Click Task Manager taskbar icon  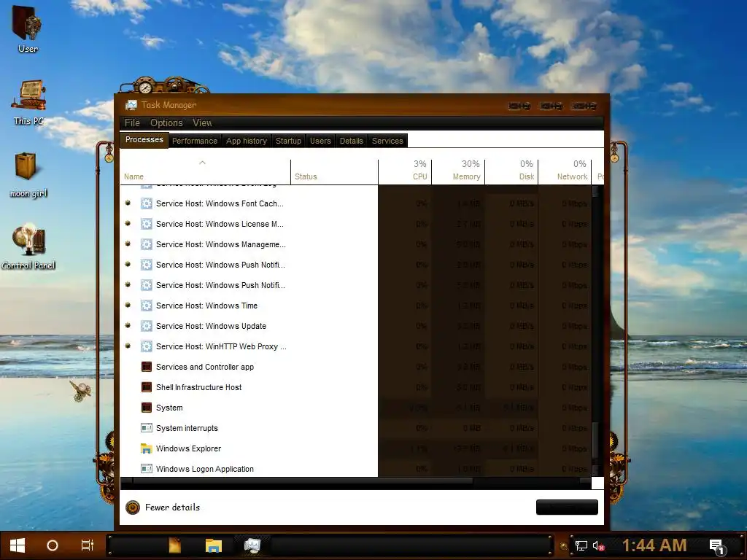tap(252, 545)
